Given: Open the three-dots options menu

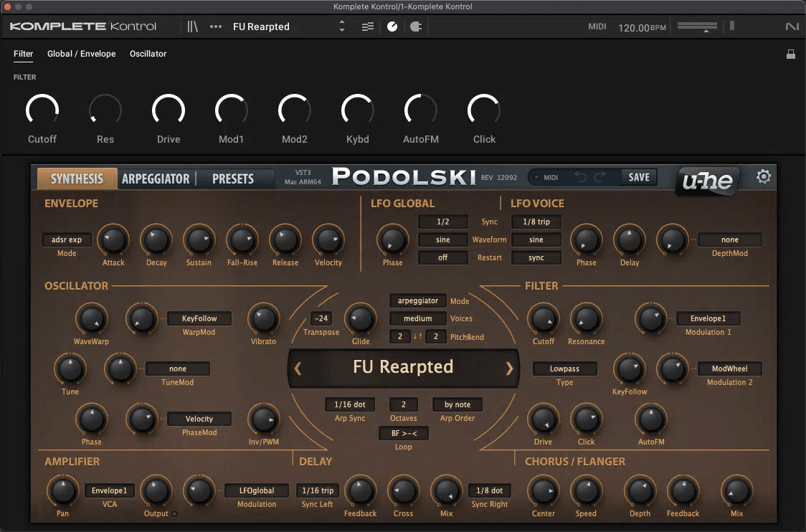Looking at the screenshot, I should pos(215,27).
